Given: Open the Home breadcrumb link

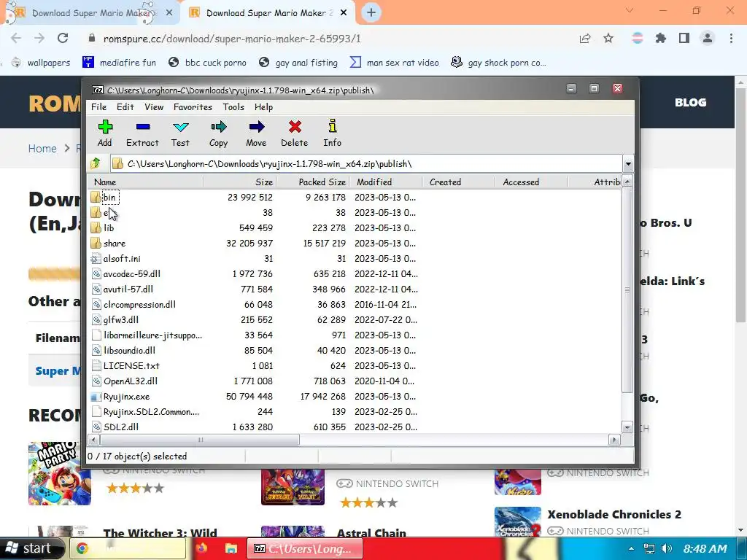Looking at the screenshot, I should click(42, 149).
